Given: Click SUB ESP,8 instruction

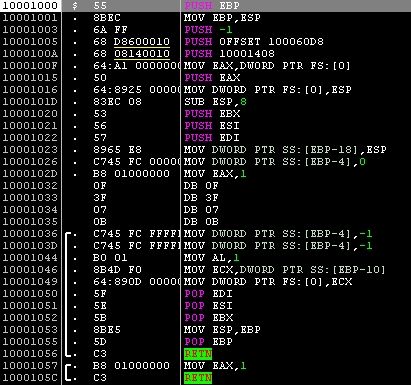Looking at the screenshot, I should [x=215, y=102].
